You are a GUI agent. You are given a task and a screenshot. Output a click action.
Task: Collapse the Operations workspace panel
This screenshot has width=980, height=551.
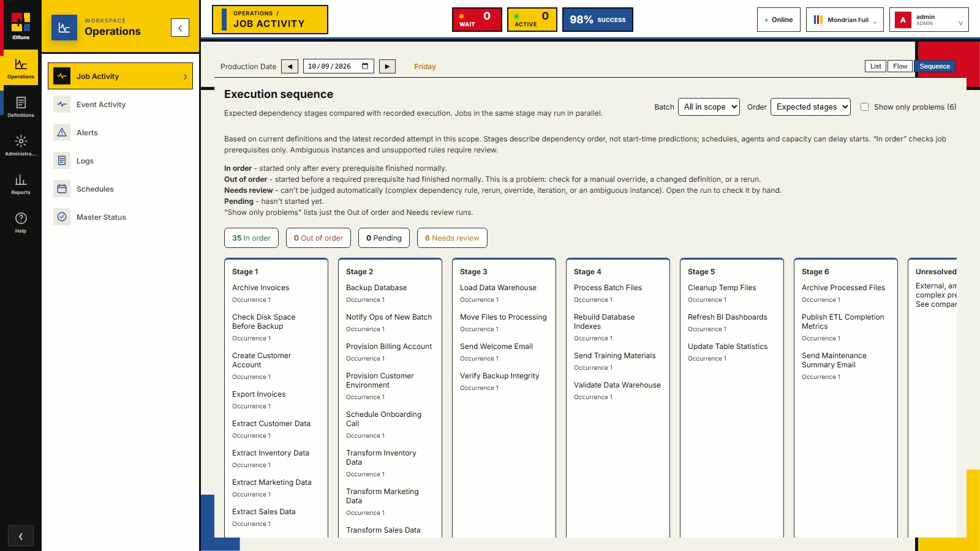click(x=180, y=28)
